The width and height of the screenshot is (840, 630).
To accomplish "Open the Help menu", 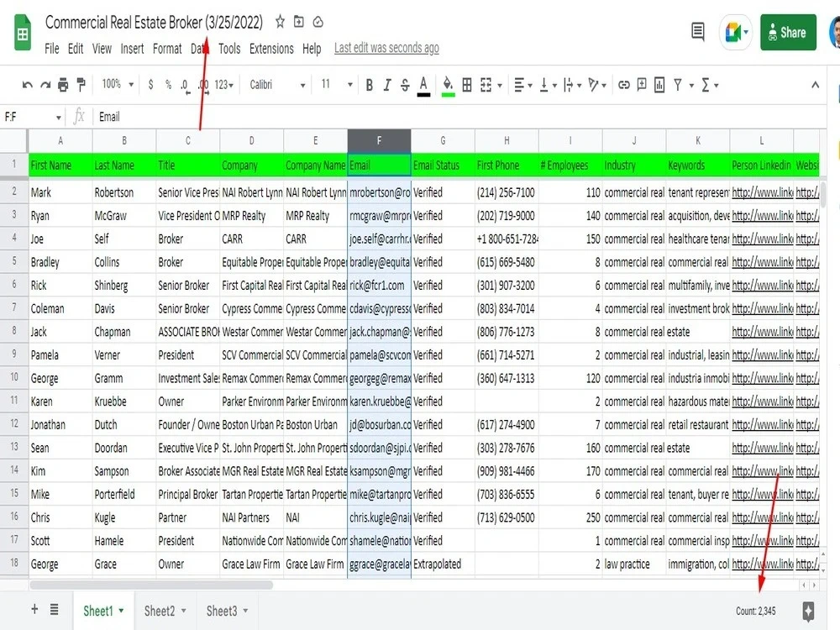I will click(312, 49).
